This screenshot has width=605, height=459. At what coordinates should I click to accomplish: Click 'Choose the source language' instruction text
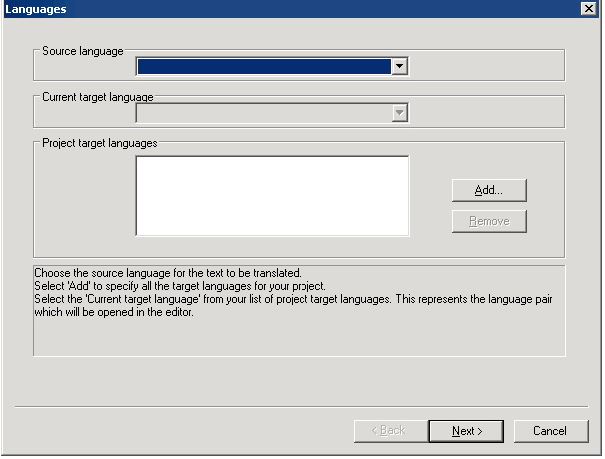tap(168, 274)
